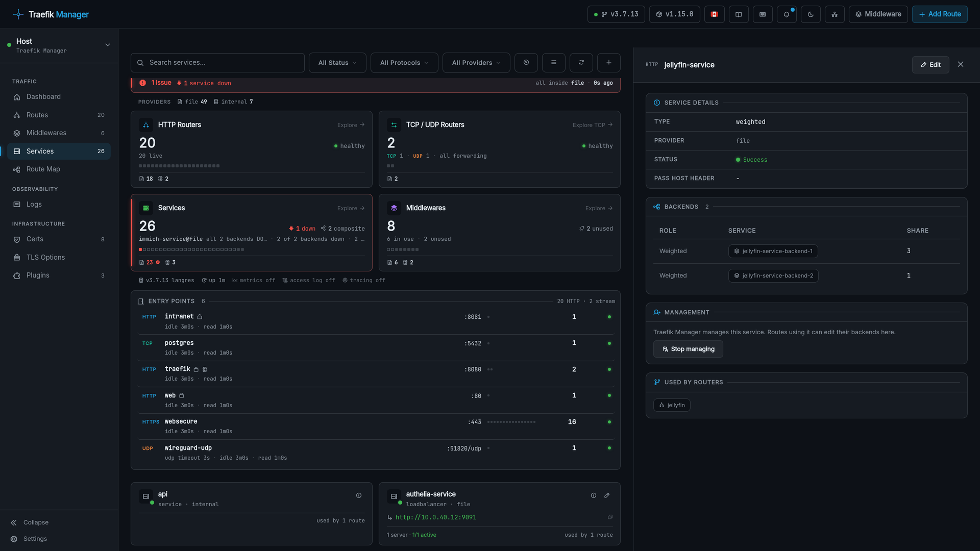Viewport: 980px width, 551px height.
Task: Open jellyfin-service-backend-2 chip
Action: [773, 276]
